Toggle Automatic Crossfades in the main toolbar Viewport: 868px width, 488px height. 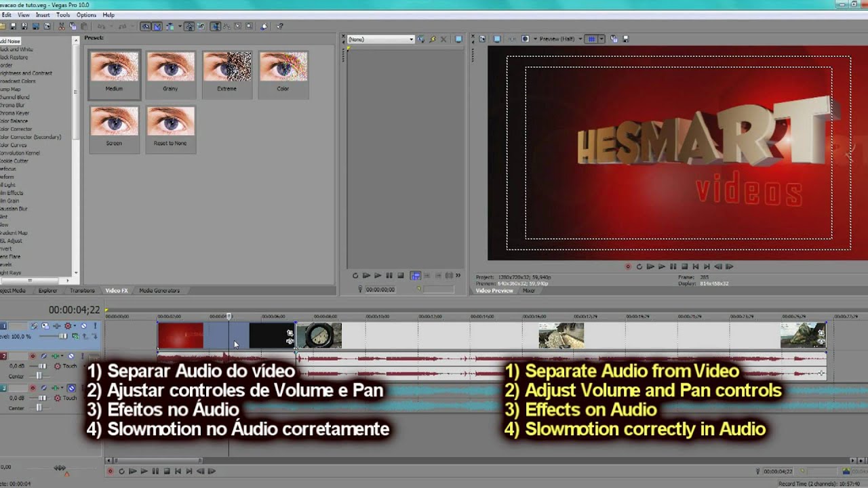[157, 26]
